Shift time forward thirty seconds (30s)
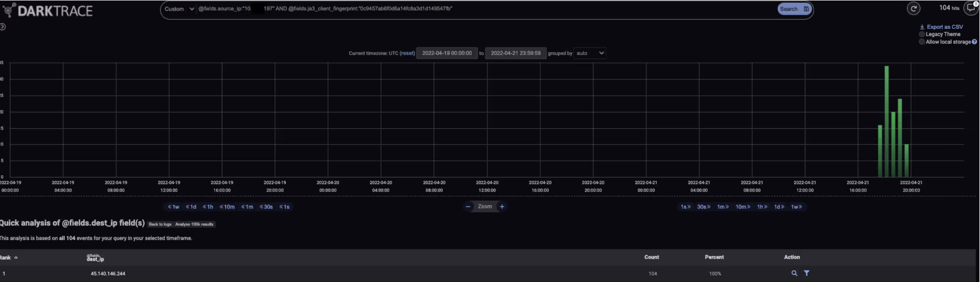 tap(704, 207)
